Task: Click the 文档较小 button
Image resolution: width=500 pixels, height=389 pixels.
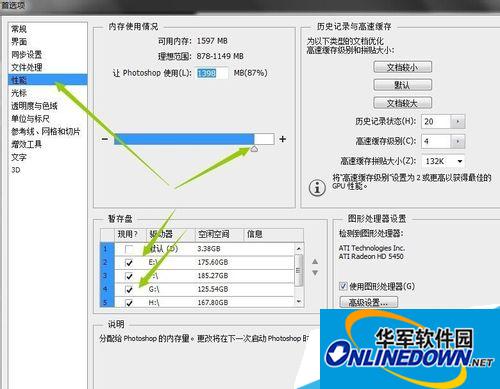Action: 402,67
